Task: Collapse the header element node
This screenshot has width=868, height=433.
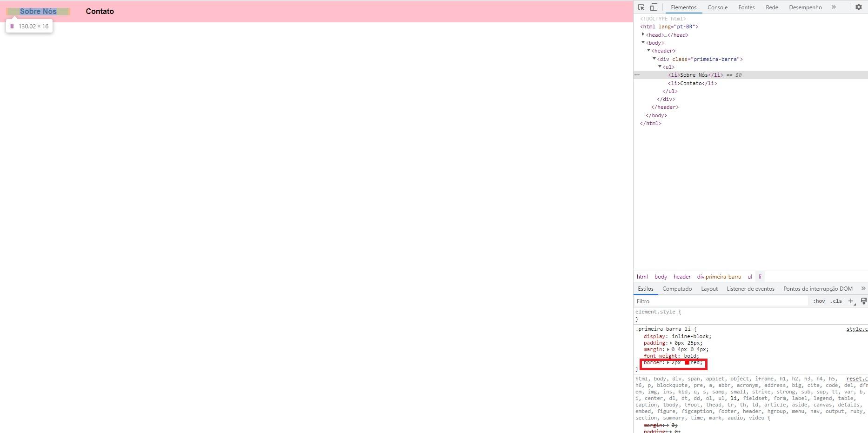Action: pos(648,50)
